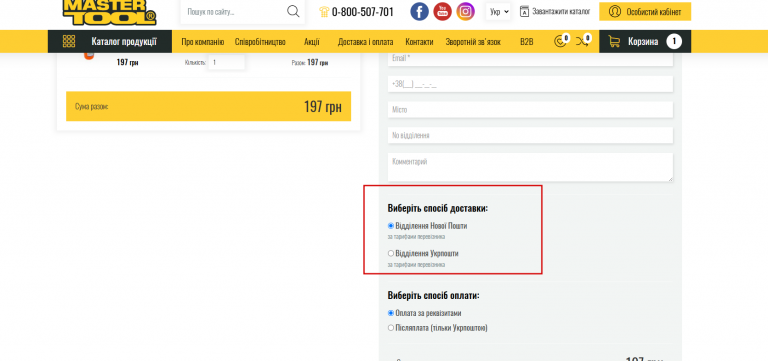Open Каталог продукції menu
Image resolution: width=768 pixels, height=361 pixels.
coord(110,41)
